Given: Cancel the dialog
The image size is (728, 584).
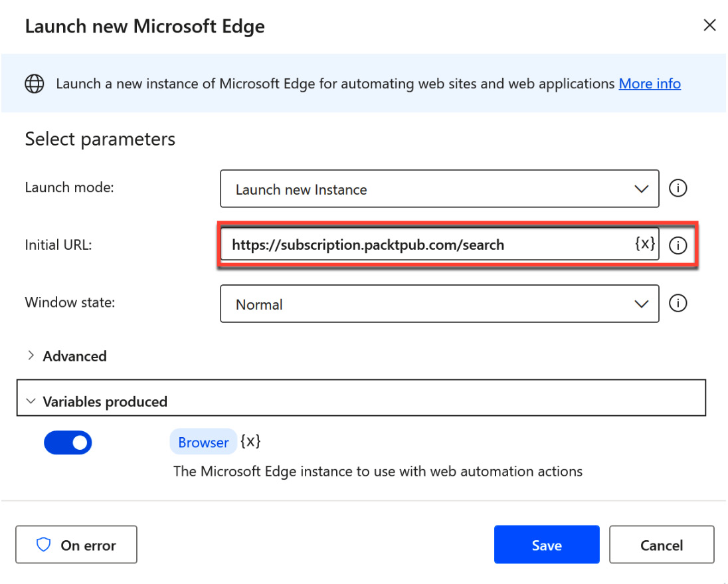Looking at the screenshot, I should (662, 545).
